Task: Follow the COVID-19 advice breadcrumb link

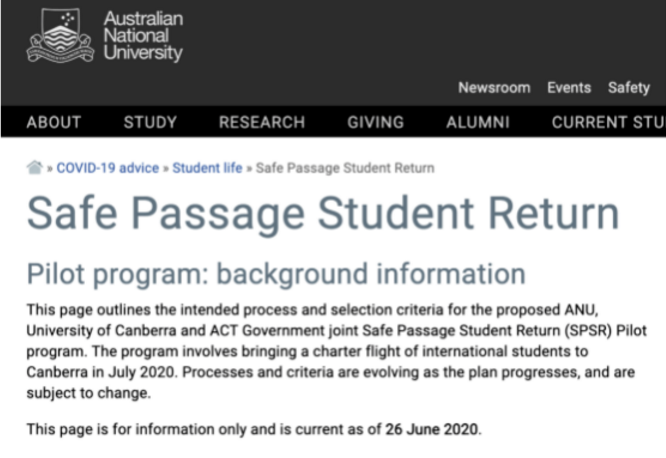Action: point(107,168)
